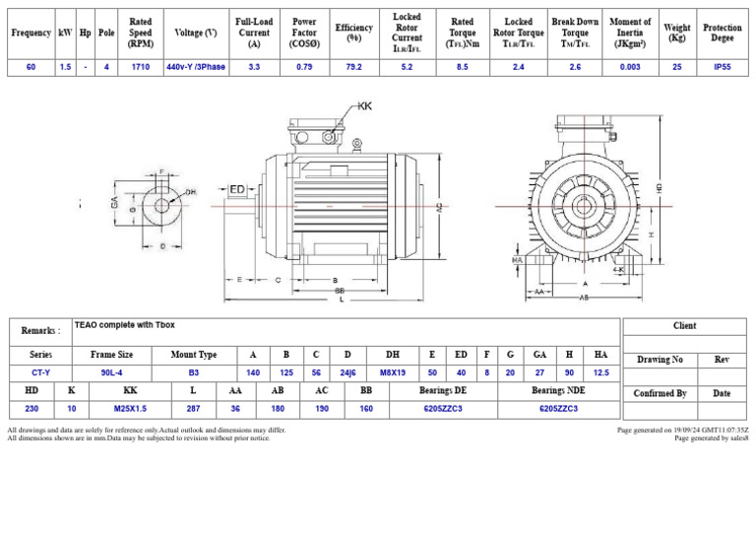Screen dimensions: 756x535
Task: Click dimension F value 8
Action: point(487,372)
